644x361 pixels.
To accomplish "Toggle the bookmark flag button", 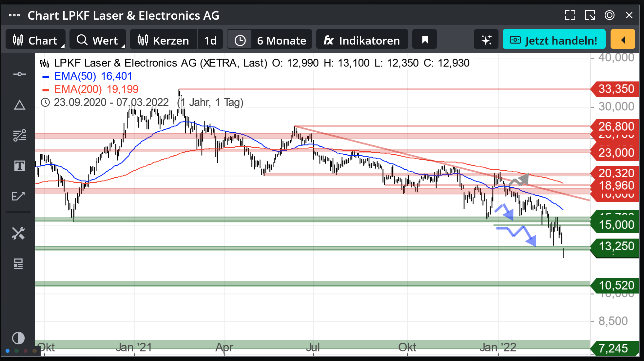I will 425,40.
